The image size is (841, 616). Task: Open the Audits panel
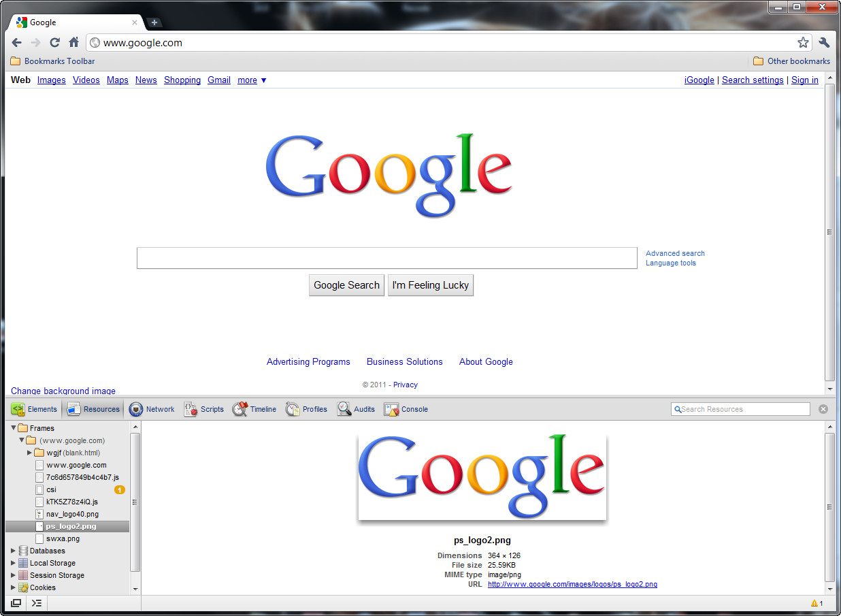357,409
